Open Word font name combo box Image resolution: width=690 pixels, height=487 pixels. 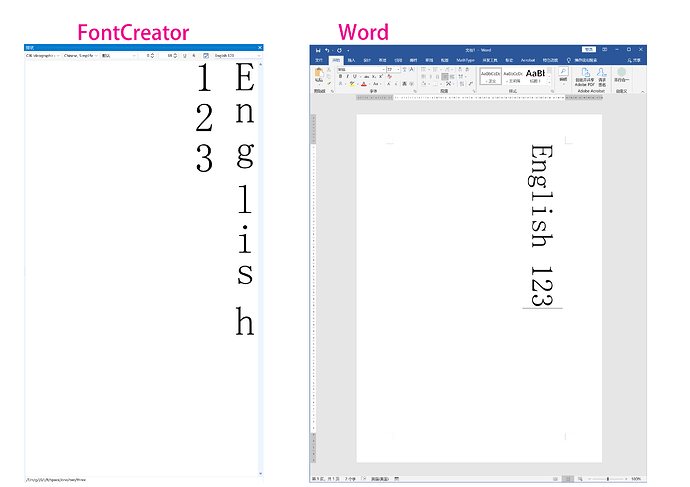tap(361, 70)
